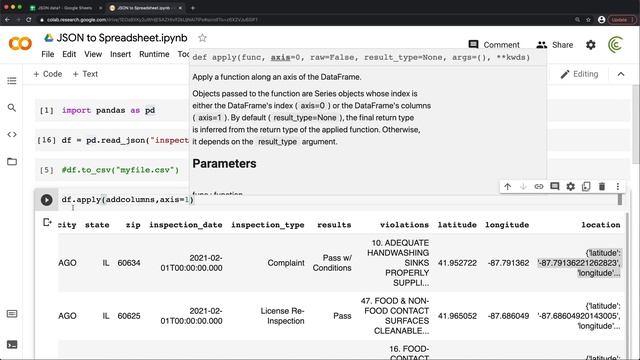Mirror the cell in a tab
Screen dimensions: 640x360
coord(586,187)
